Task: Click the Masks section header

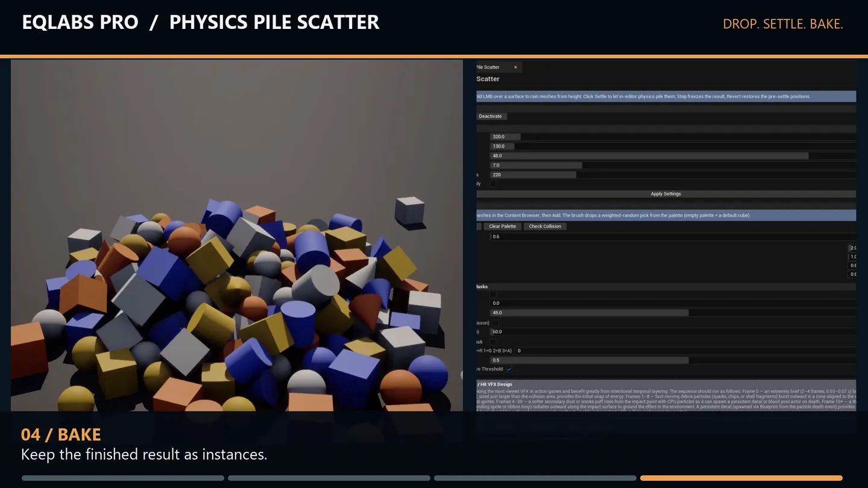Action: coord(666,287)
